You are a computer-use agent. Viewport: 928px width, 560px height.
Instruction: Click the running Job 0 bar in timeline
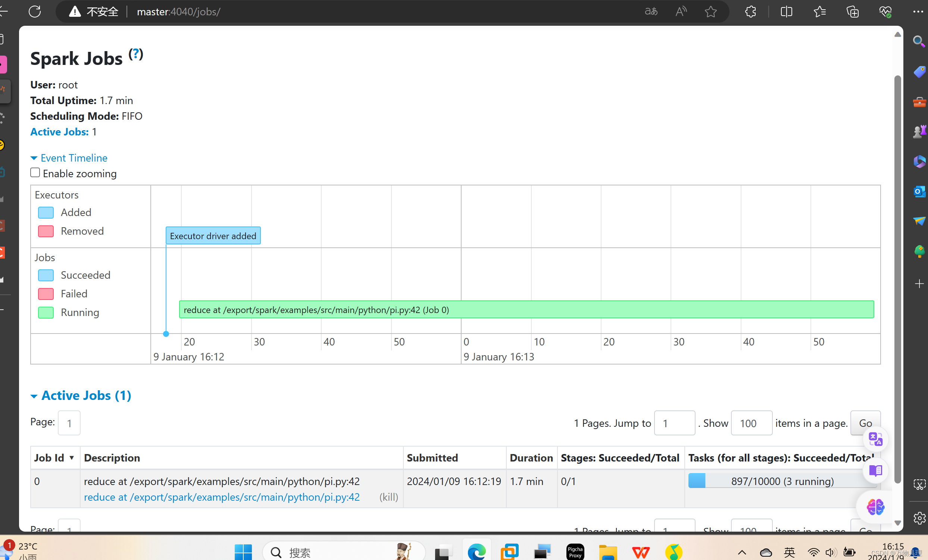pyautogui.click(x=527, y=309)
